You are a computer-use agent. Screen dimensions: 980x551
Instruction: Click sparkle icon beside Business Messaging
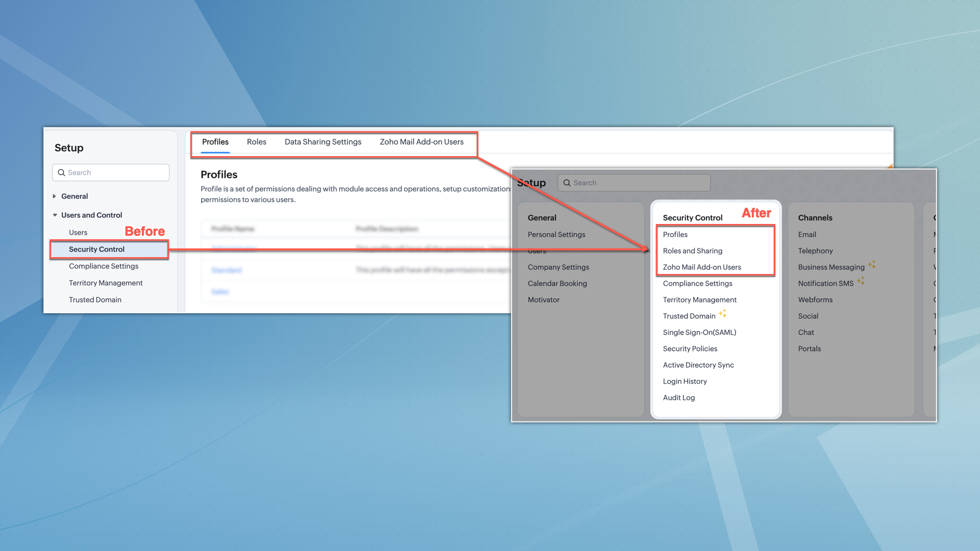pyautogui.click(x=872, y=264)
